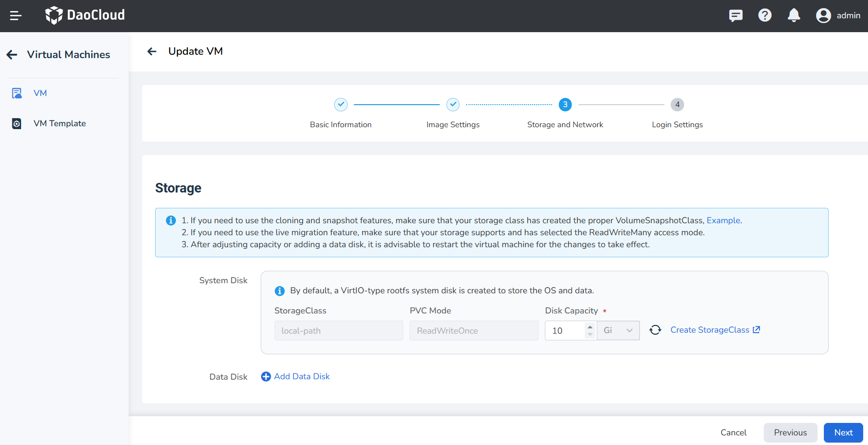
Task: Decrease disk capacity with down arrow
Action: (590, 335)
